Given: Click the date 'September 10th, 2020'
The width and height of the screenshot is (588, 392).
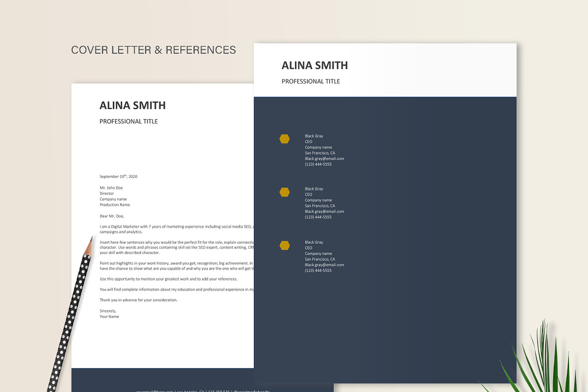Looking at the screenshot, I should pyautogui.click(x=119, y=176).
